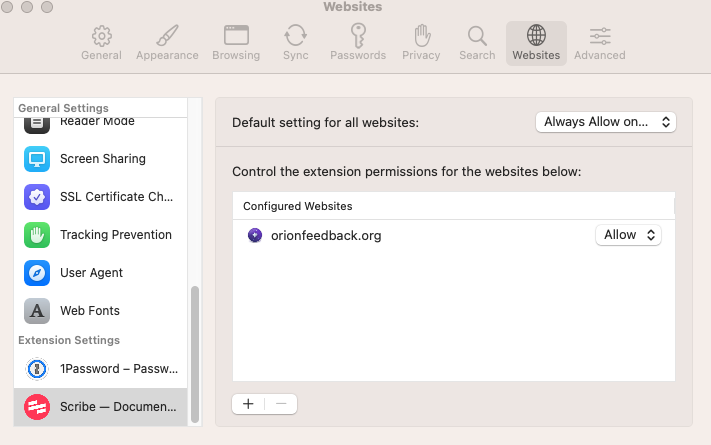Open the Passwords preferences tab

click(358, 43)
